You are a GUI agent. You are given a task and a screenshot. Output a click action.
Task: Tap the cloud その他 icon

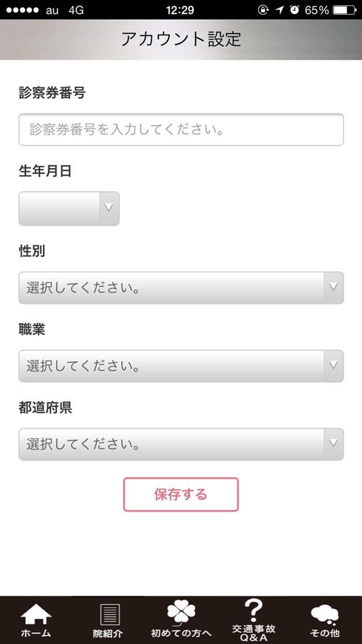click(x=325, y=614)
